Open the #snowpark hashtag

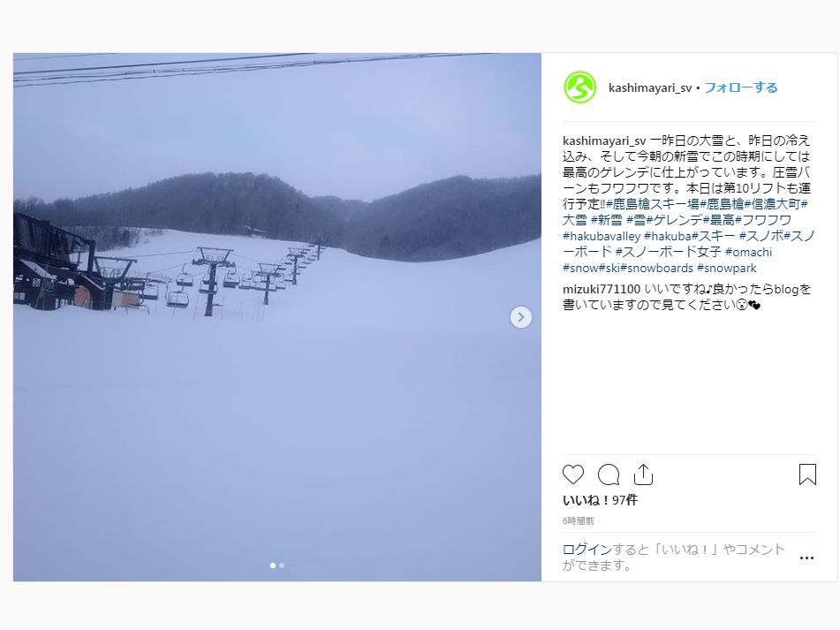726,268
